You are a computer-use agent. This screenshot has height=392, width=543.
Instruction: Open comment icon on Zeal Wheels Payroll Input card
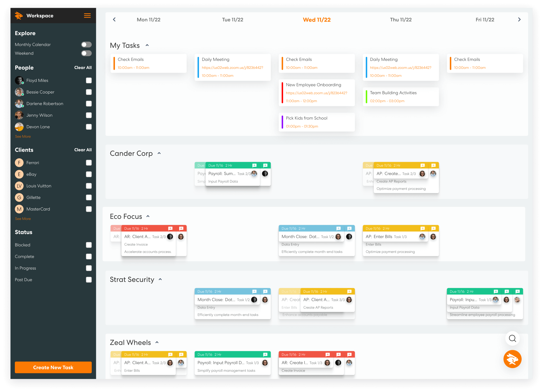point(265,355)
